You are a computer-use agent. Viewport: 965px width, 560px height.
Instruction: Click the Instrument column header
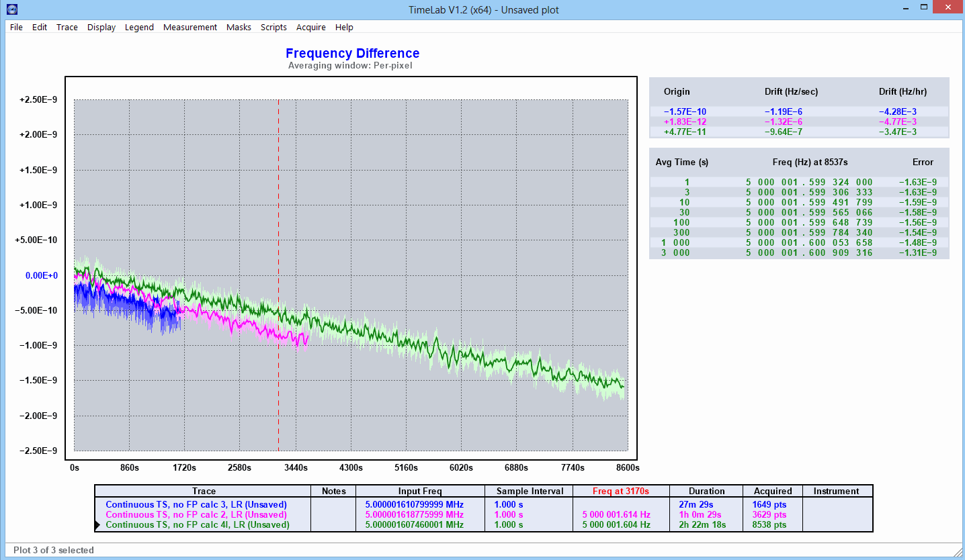click(x=837, y=491)
